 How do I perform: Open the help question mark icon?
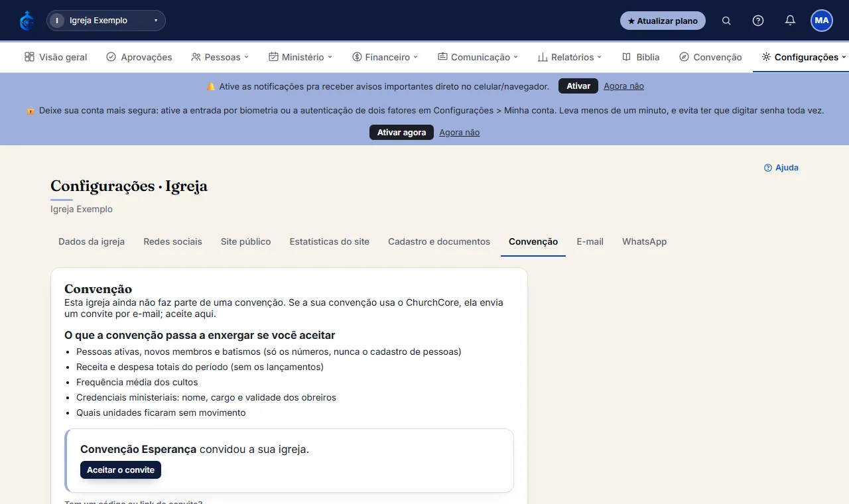(x=758, y=21)
